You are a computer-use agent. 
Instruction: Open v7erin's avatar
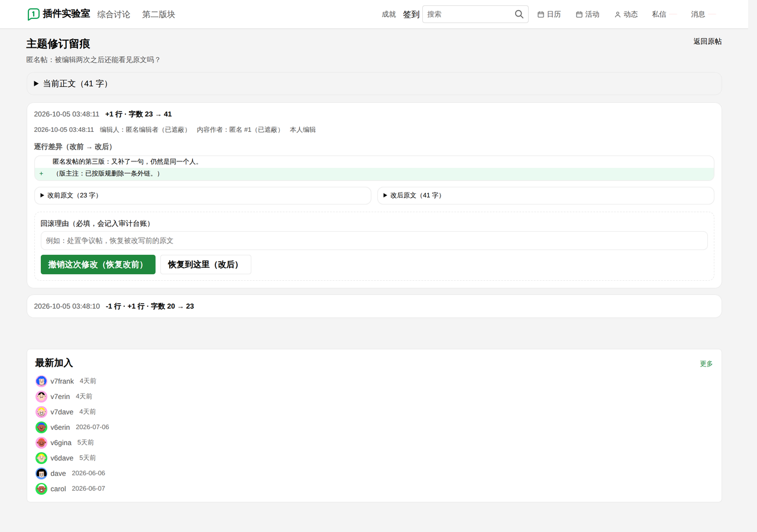click(x=41, y=397)
